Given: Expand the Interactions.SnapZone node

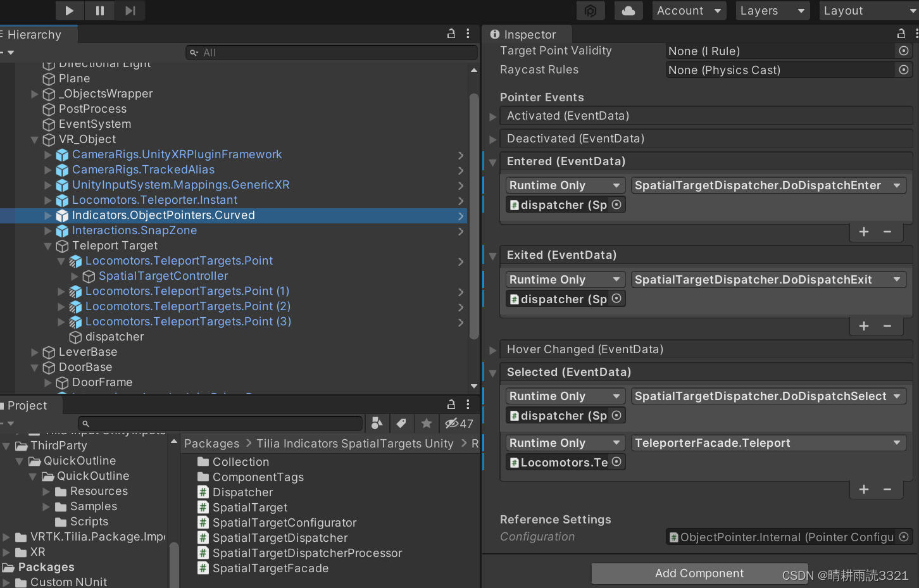Looking at the screenshot, I should pyautogui.click(x=48, y=230).
